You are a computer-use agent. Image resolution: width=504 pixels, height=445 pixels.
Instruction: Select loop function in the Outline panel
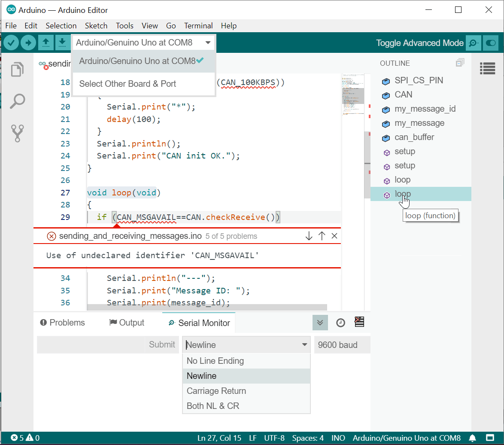coord(403,194)
